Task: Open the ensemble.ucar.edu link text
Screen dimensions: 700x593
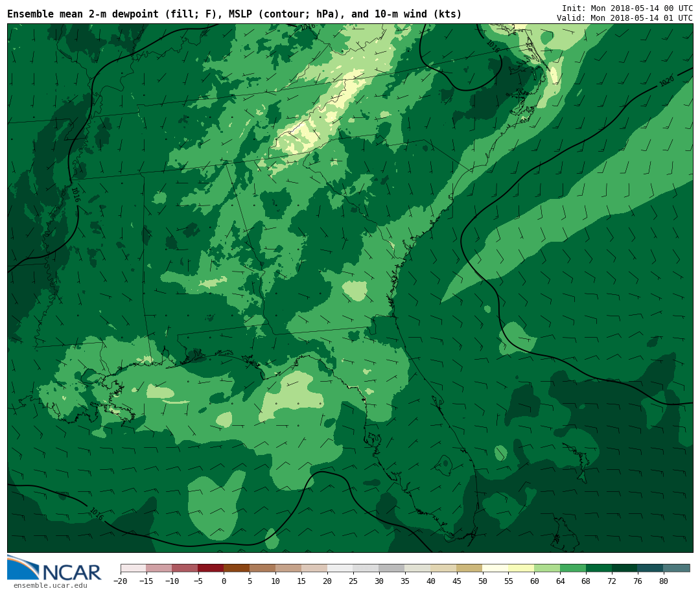Action: (x=51, y=585)
